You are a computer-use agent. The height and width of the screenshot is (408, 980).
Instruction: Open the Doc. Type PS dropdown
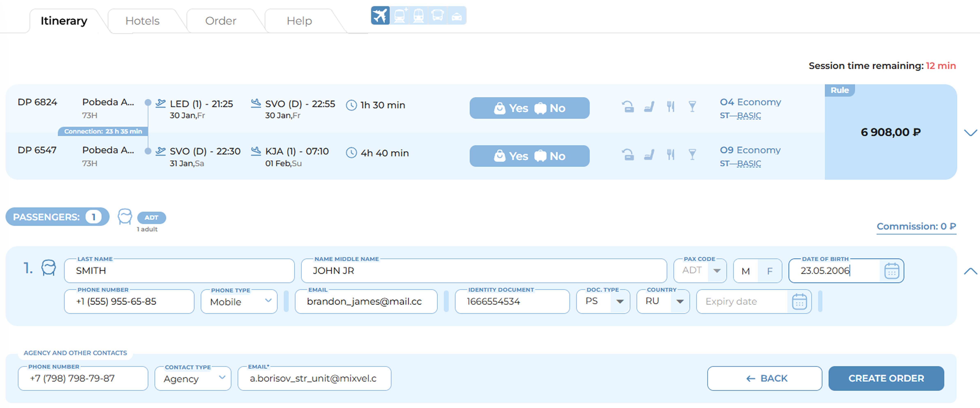coord(603,301)
